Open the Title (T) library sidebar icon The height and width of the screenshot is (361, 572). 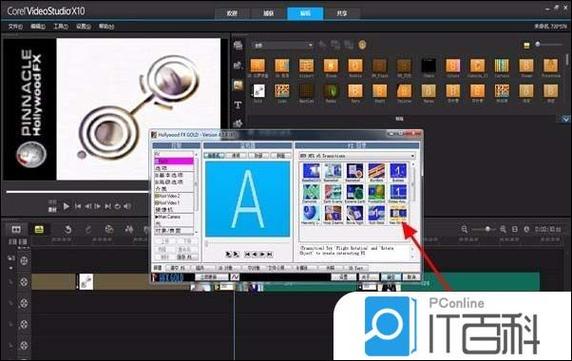[x=238, y=105]
